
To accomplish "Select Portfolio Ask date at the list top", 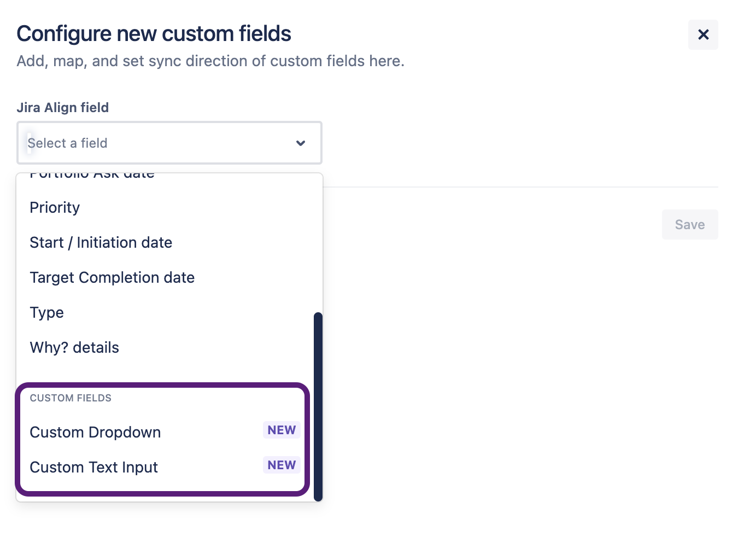I will pyautogui.click(x=92, y=174).
